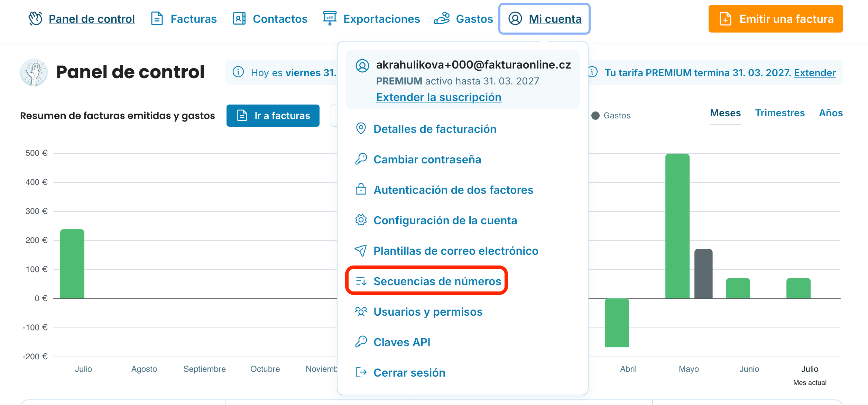Open Usuarios y permisos

(428, 312)
